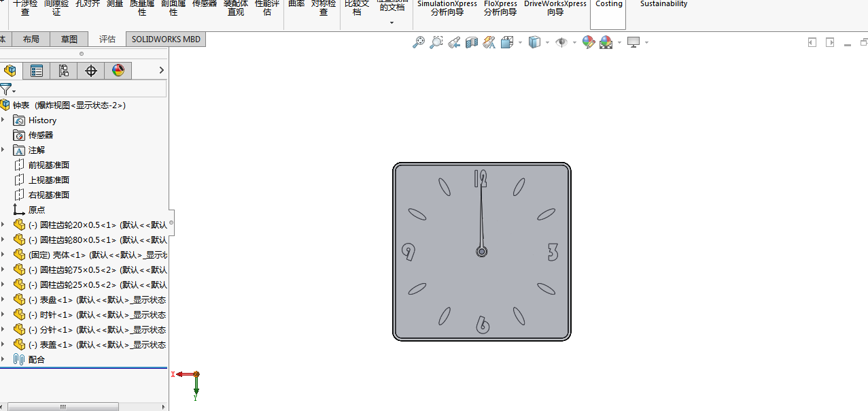The width and height of the screenshot is (868, 411).
Task: Click Previous View icon
Action: [x=454, y=42]
